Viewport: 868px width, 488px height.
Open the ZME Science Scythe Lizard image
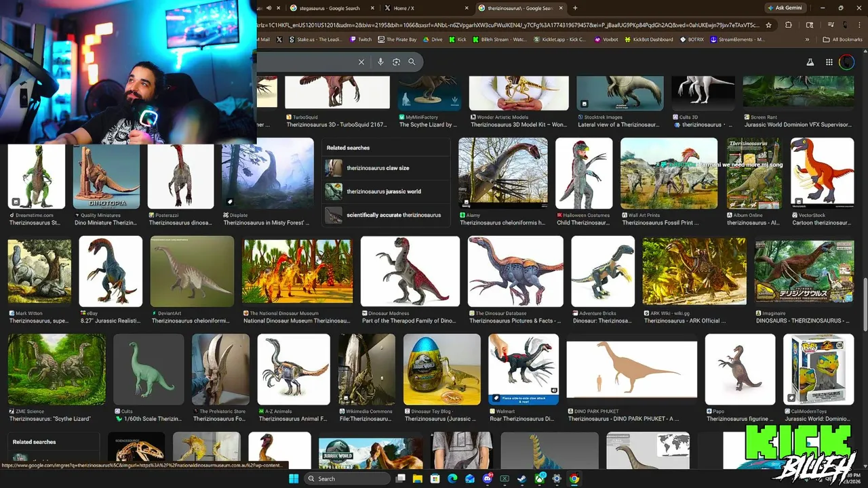pos(57,369)
